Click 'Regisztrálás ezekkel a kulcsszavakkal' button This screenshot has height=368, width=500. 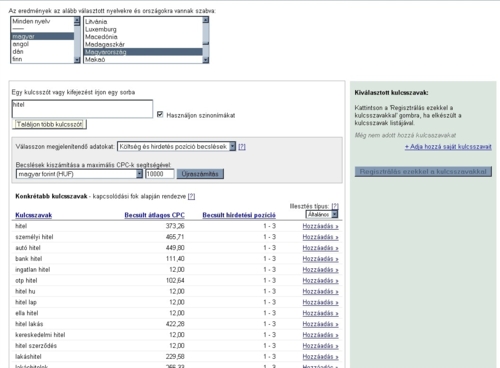point(423,172)
